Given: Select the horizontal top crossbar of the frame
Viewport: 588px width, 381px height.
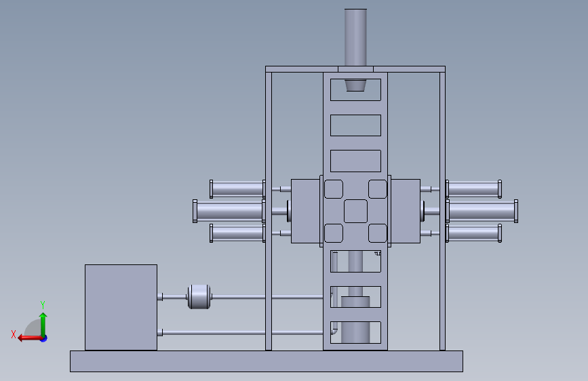Looking at the screenshot, I should [x=355, y=69].
